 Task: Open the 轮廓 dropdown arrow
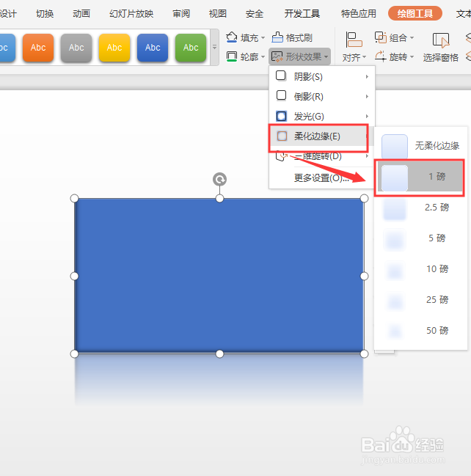pyautogui.click(x=263, y=56)
